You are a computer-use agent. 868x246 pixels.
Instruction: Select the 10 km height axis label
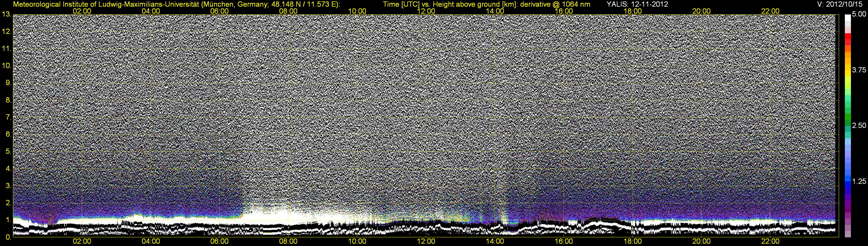point(6,66)
